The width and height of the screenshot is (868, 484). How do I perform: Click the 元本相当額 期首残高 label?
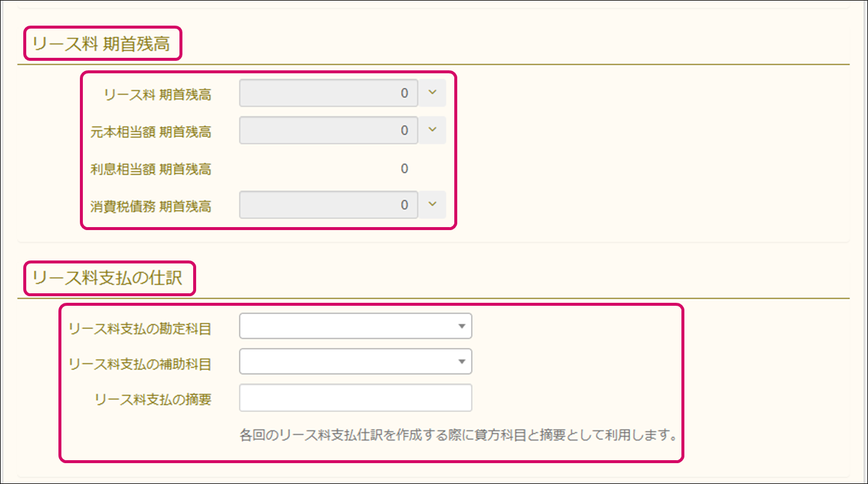tap(151, 132)
